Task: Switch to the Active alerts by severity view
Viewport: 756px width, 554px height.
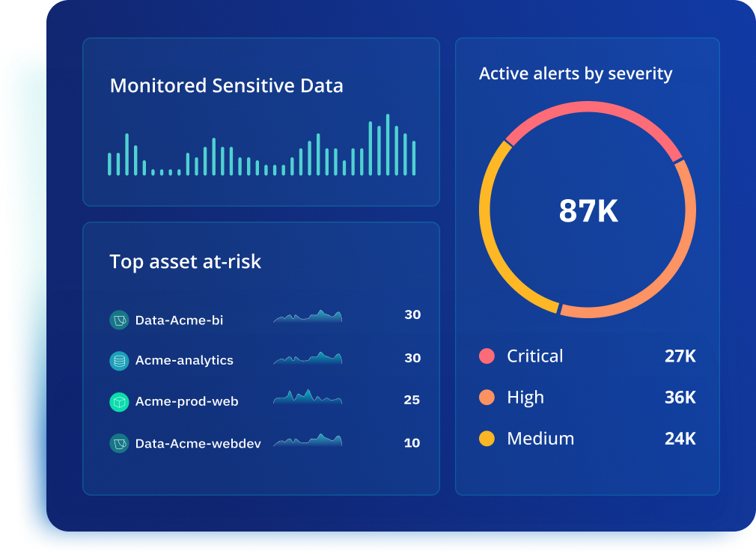Action: [x=576, y=73]
